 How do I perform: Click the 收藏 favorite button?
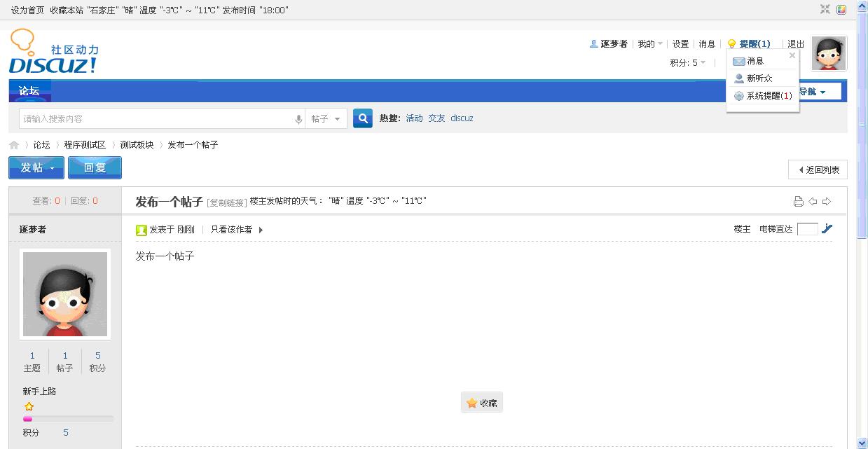point(482,403)
